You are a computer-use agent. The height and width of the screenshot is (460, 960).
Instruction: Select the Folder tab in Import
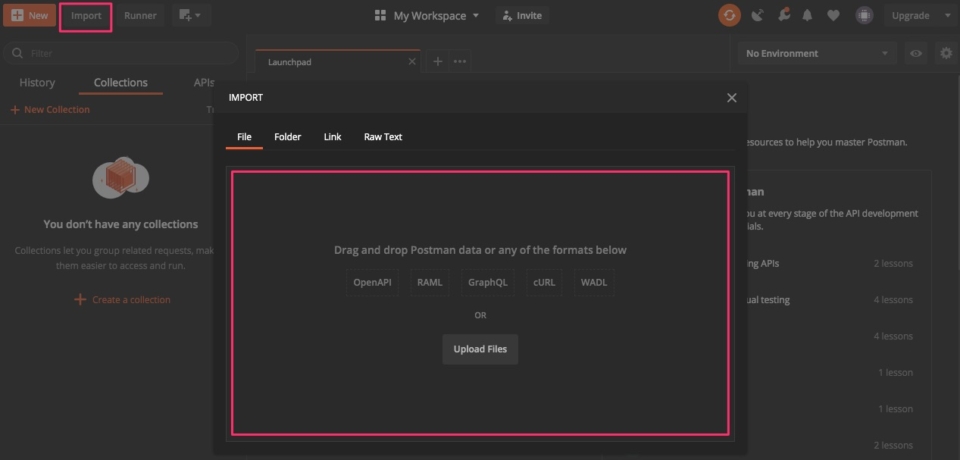288,137
